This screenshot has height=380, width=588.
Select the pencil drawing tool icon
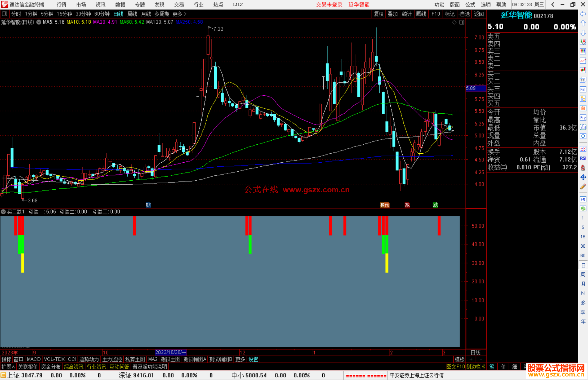pyautogui.click(x=583, y=187)
